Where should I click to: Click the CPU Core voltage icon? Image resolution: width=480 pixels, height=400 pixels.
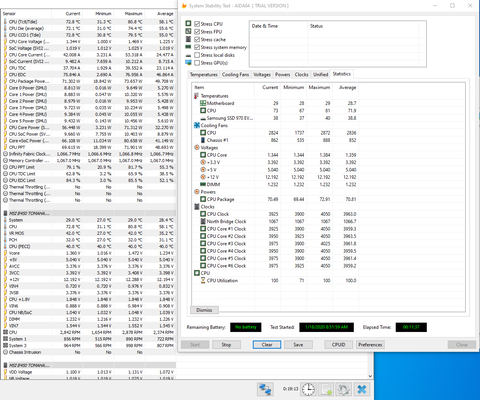point(203,155)
